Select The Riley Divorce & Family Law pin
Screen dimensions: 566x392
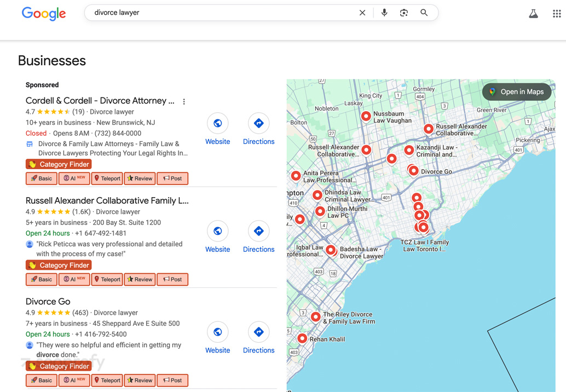click(316, 317)
